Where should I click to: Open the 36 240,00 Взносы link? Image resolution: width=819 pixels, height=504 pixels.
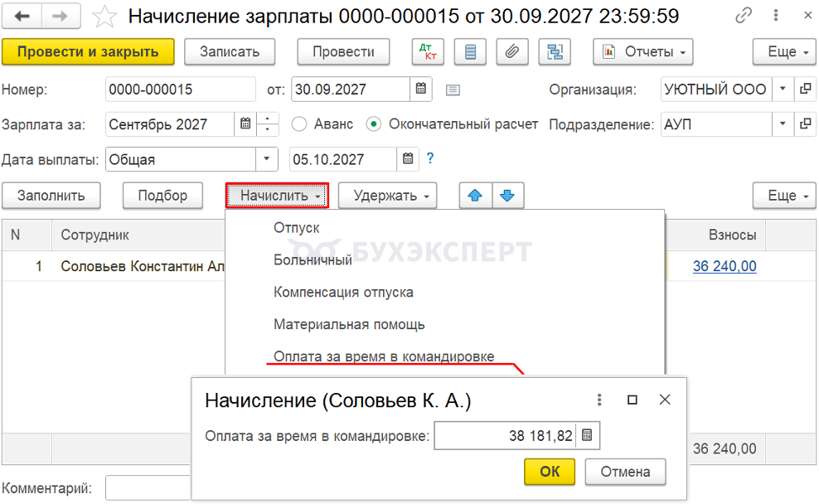[x=724, y=266]
